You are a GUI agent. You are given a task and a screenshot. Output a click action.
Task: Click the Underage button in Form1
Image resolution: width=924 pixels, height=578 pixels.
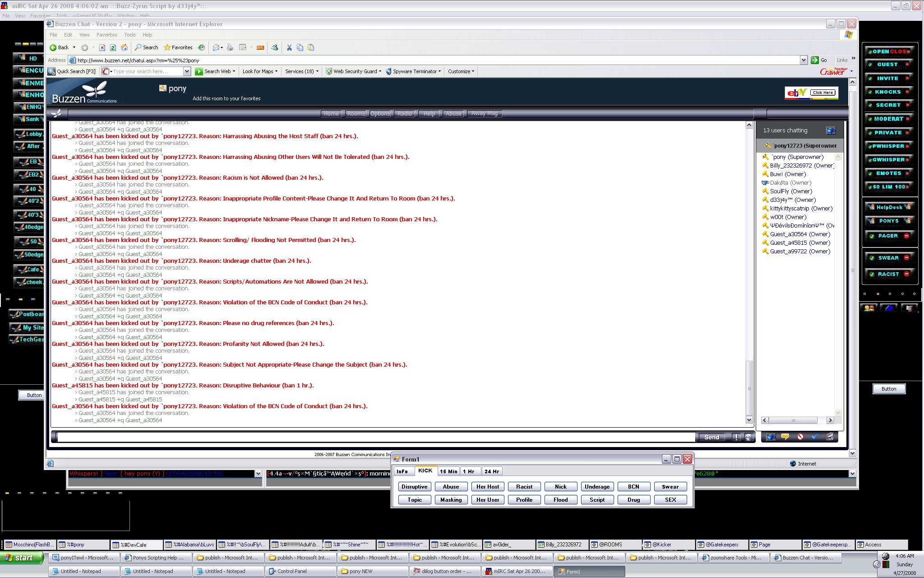[597, 487]
